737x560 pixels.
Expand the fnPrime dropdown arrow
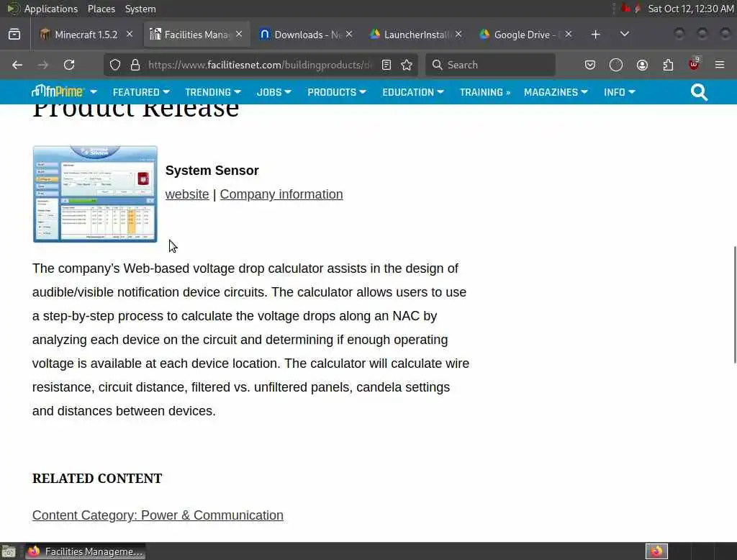click(94, 92)
